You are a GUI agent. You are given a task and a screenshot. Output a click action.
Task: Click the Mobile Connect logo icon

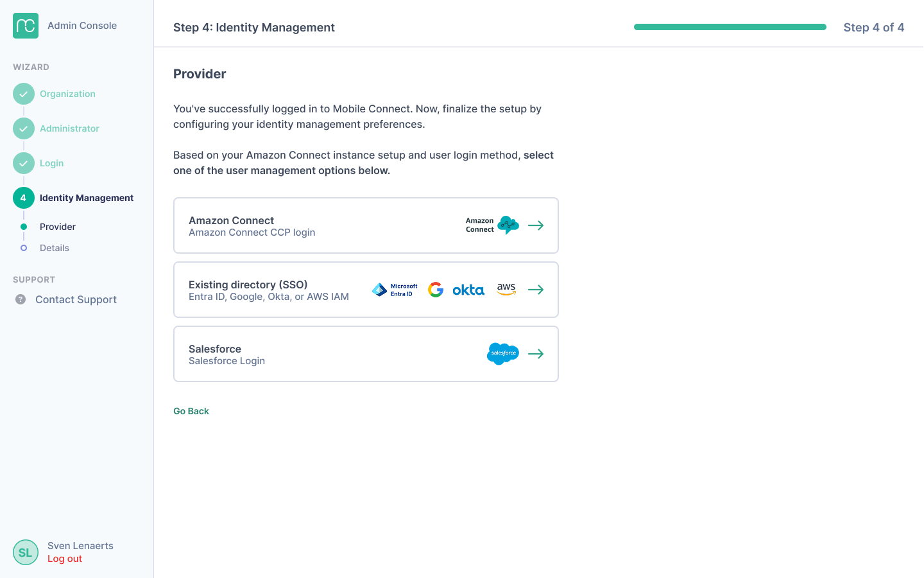[x=26, y=26]
